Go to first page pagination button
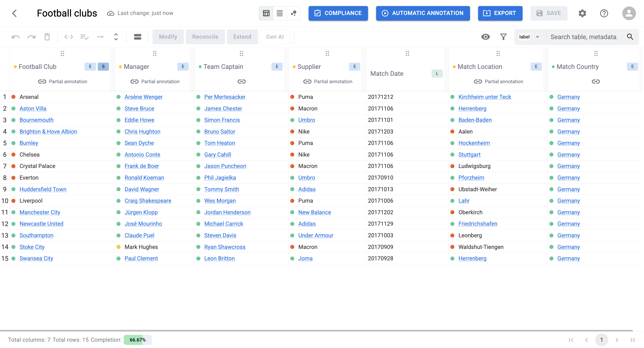 pyautogui.click(x=571, y=340)
